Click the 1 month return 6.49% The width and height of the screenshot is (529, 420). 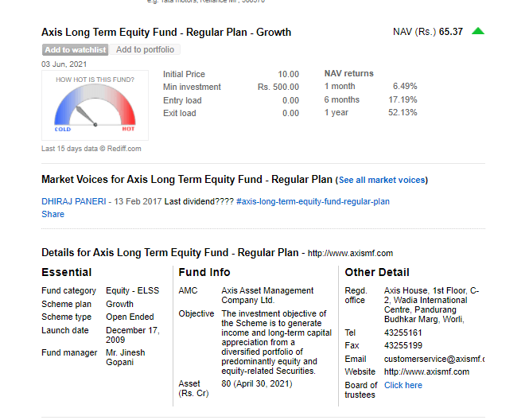(x=405, y=87)
